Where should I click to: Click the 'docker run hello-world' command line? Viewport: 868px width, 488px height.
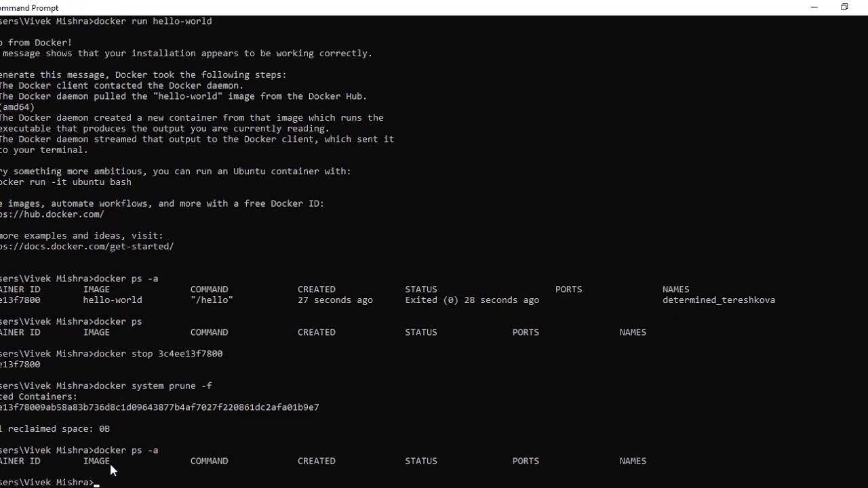tap(106, 21)
